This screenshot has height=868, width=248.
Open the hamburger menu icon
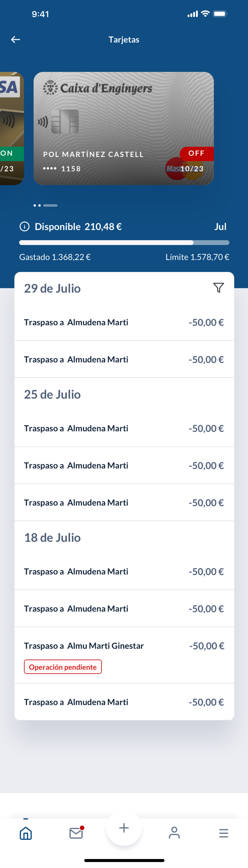[223, 833]
